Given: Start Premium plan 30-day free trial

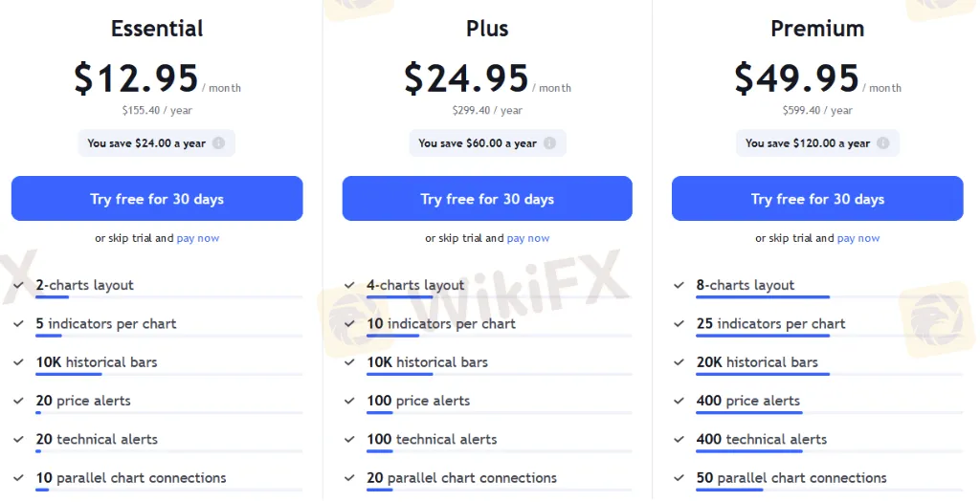Looking at the screenshot, I should click(817, 199).
